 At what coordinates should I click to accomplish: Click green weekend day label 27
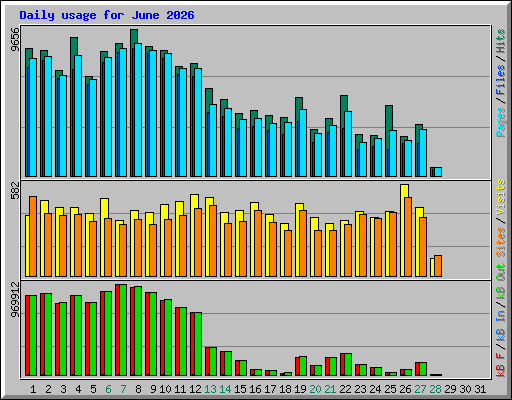(x=420, y=389)
